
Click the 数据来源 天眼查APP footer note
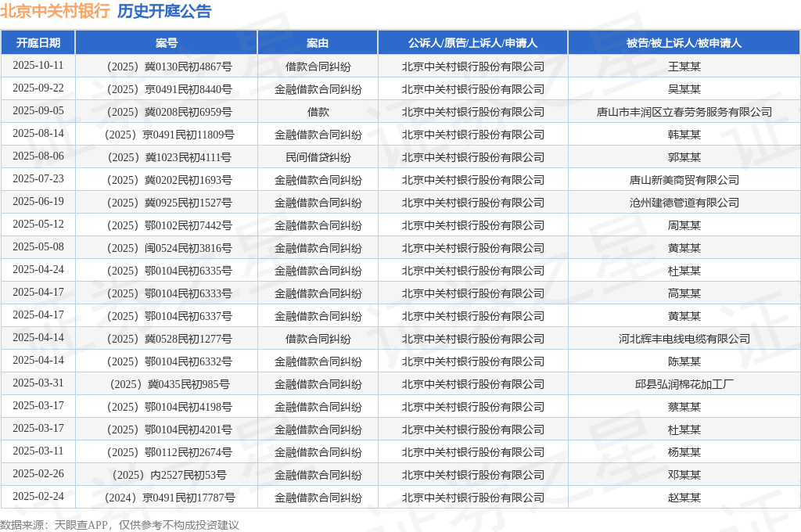point(120,525)
